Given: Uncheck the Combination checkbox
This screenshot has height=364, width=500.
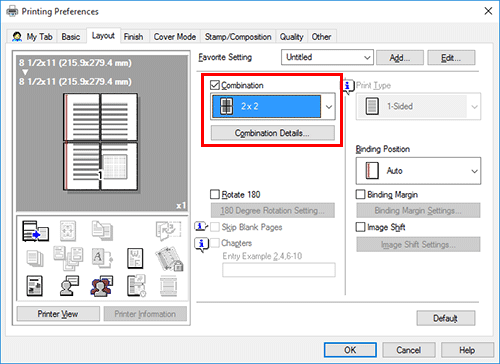Looking at the screenshot, I should click(x=215, y=85).
